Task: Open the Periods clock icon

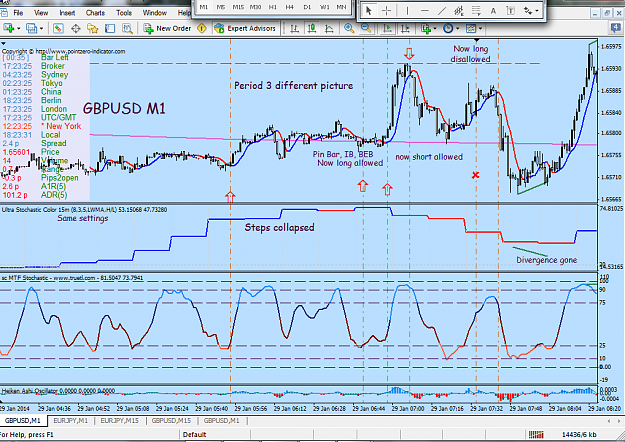Action: (448, 28)
